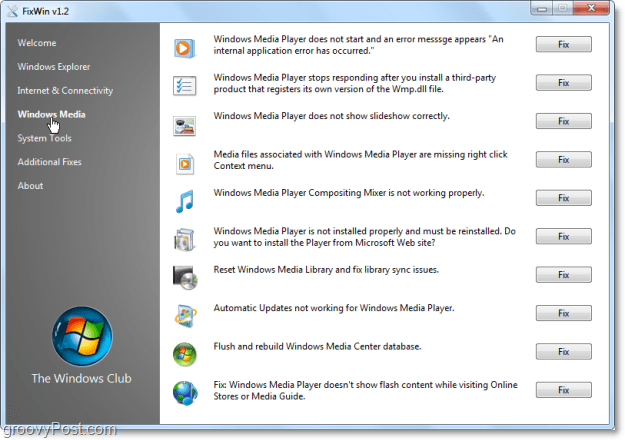Image resolution: width=625 pixels, height=440 pixels.
Task: Click the text "Windows Media Player does not show slideshow correctly."
Action: coord(331,116)
